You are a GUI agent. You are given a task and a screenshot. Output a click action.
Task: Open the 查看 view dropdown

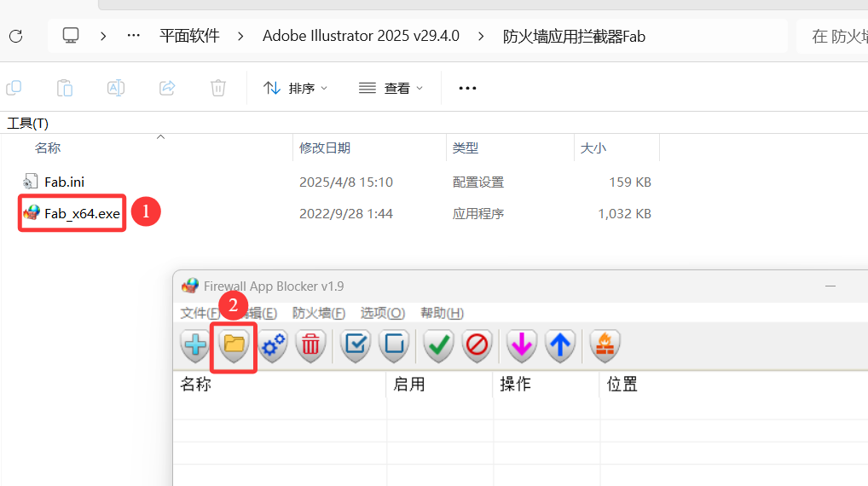point(391,88)
